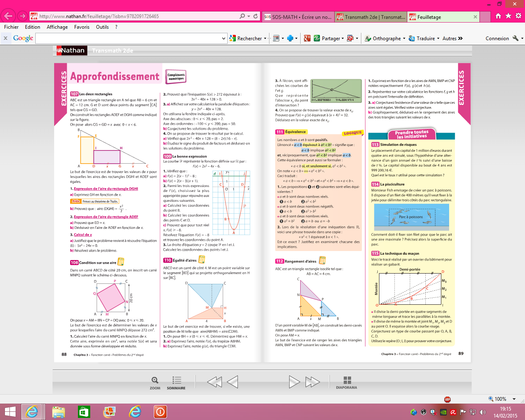
Task: Open the 100% zoom level dropdown
Action: tap(514, 399)
